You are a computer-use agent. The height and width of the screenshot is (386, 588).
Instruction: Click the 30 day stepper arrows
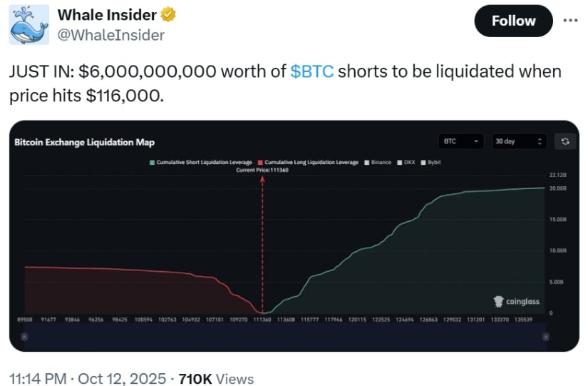tap(540, 141)
